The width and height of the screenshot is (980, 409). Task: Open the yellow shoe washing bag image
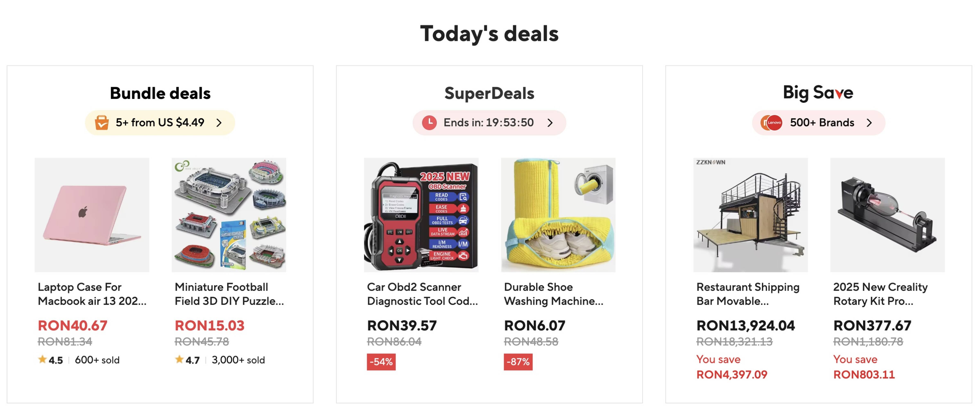558,215
